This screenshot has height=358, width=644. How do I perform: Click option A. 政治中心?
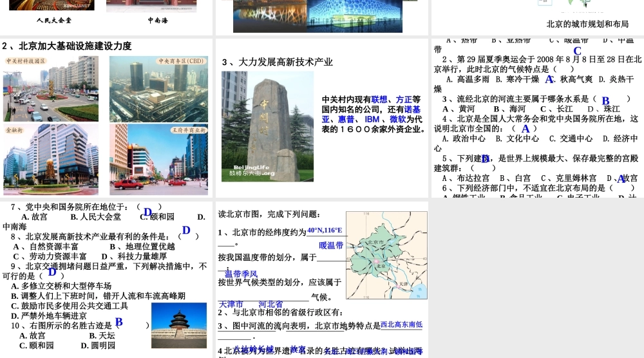(463, 138)
